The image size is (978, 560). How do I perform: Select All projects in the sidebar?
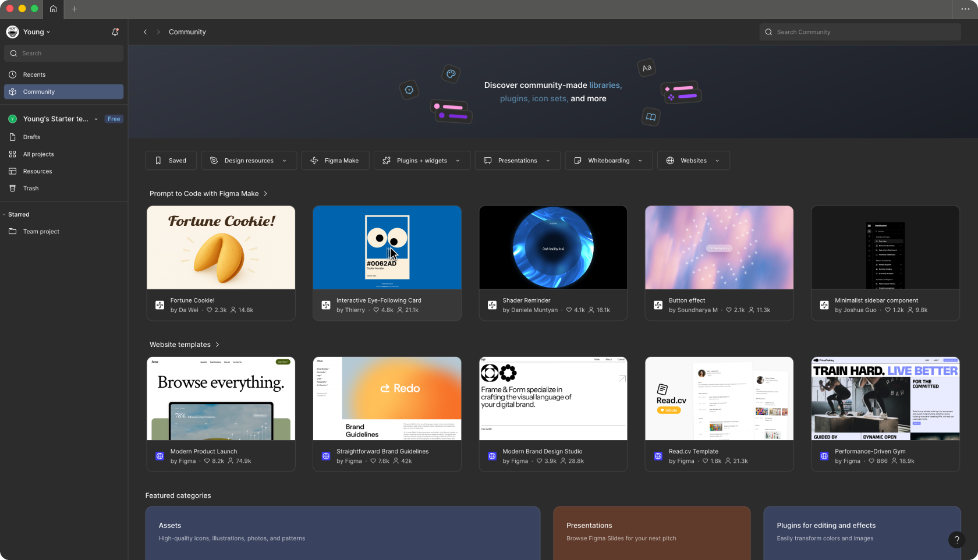[x=38, y=154]
